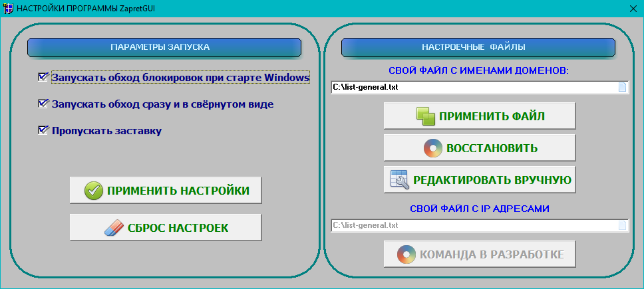The height and width of the screenshot is (289, 644).
Task: Open file browse icon in domain names field
Action: (x=622, y=87)
